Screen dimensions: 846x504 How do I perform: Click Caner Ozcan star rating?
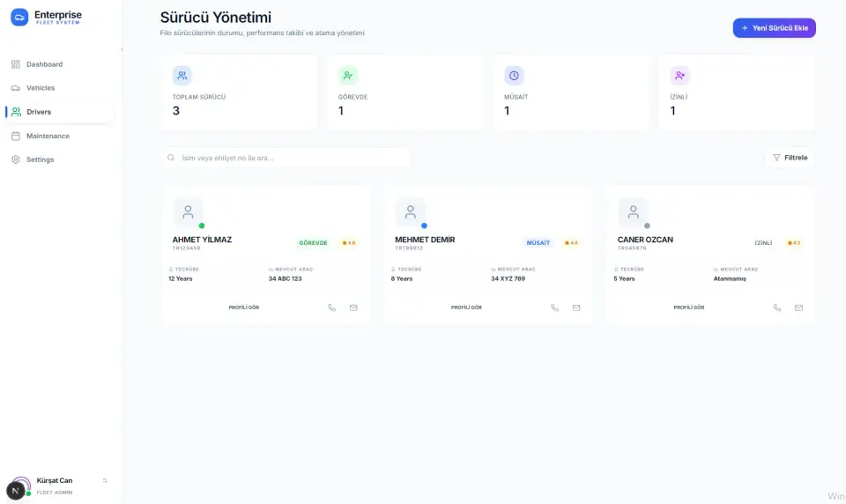(794, 243)
